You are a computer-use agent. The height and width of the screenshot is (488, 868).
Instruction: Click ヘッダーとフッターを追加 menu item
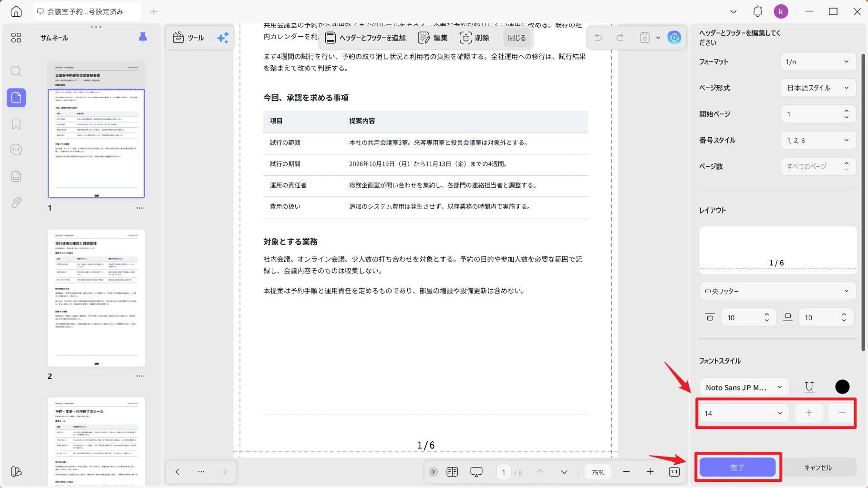[365, 38]
